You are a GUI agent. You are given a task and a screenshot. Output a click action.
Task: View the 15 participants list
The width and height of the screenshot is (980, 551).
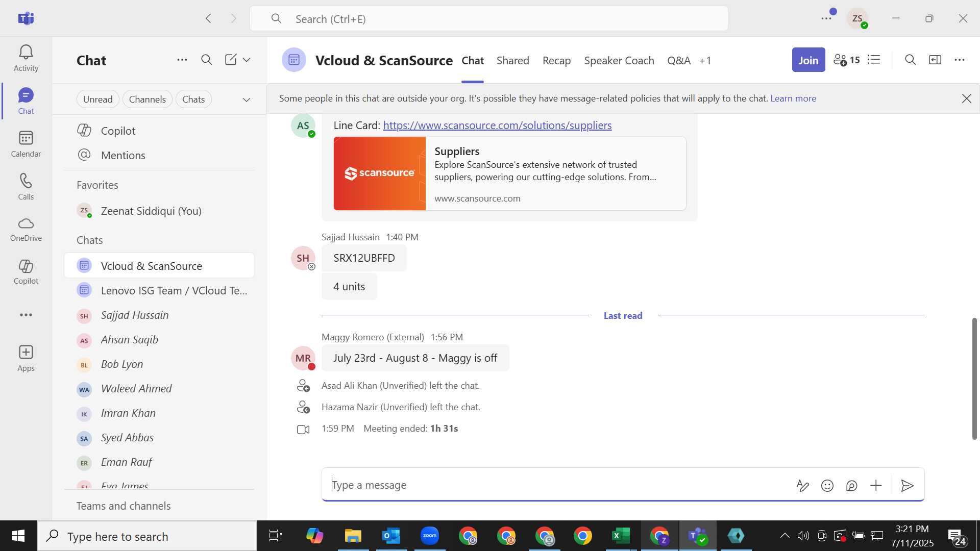[x=846, y=60]
